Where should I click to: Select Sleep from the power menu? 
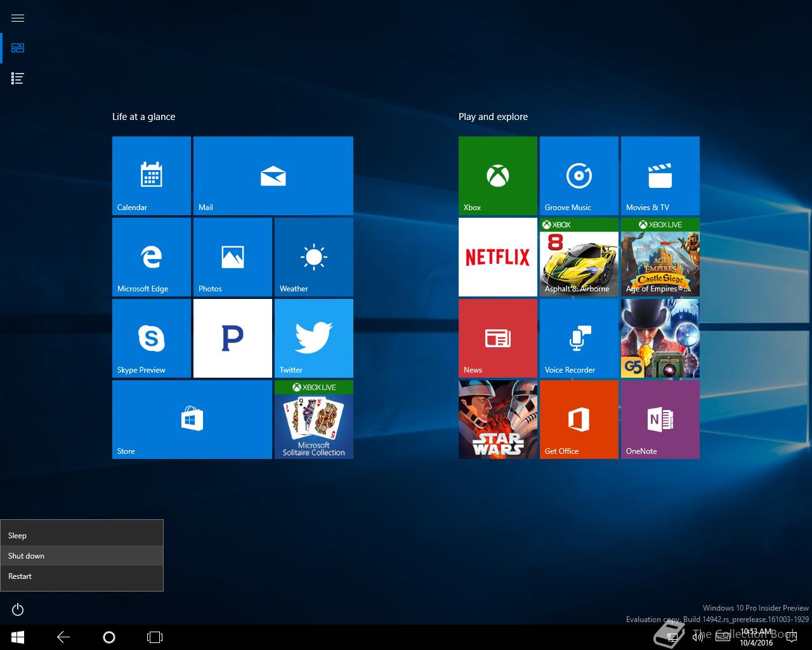82,536
